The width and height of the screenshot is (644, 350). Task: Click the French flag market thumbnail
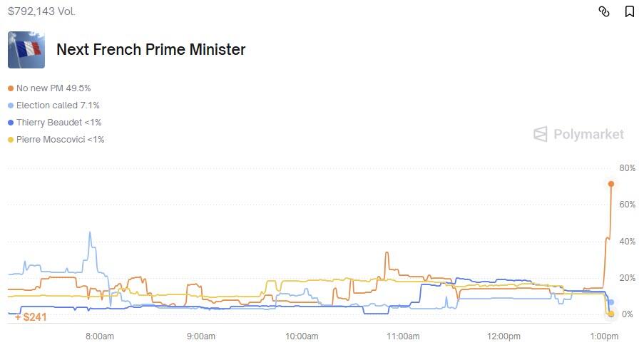click(x=26, y=50)
